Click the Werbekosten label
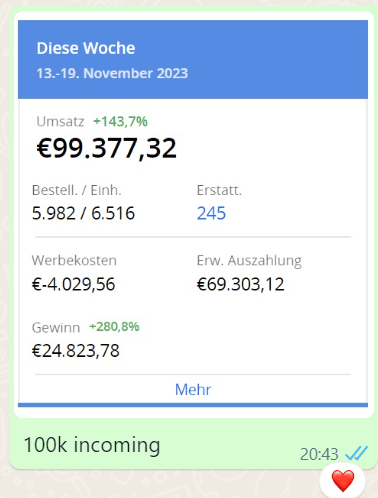 click(x=74, y=260)
